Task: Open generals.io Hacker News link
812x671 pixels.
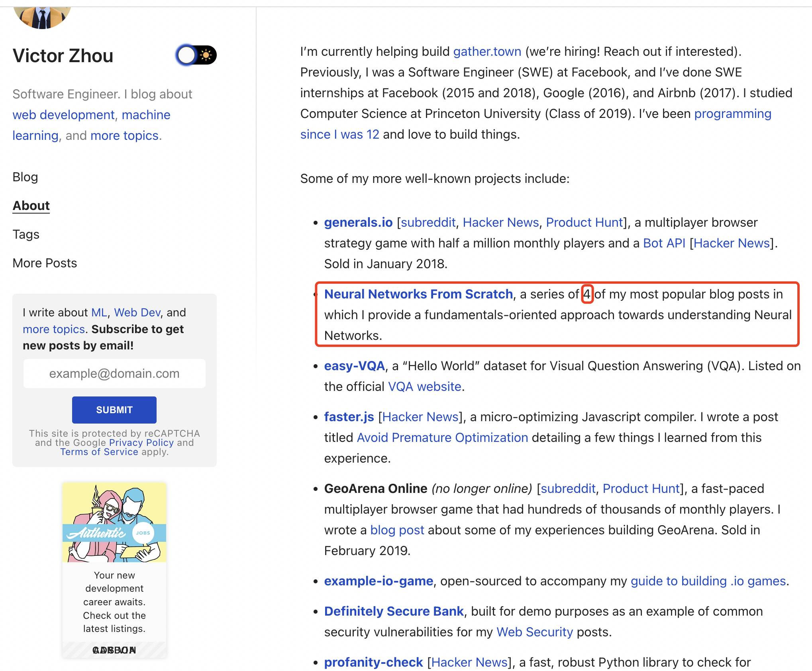Action: (x=501, y=222)
